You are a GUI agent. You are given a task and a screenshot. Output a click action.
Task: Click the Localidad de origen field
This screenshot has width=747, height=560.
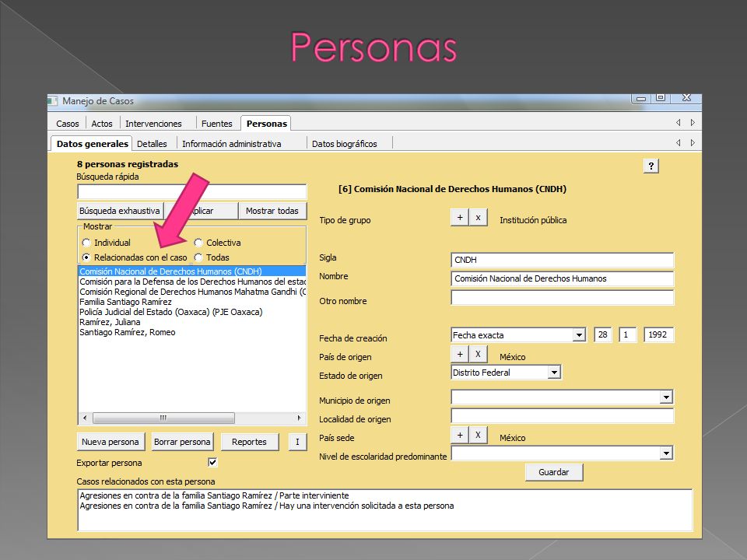click(562, 415)
